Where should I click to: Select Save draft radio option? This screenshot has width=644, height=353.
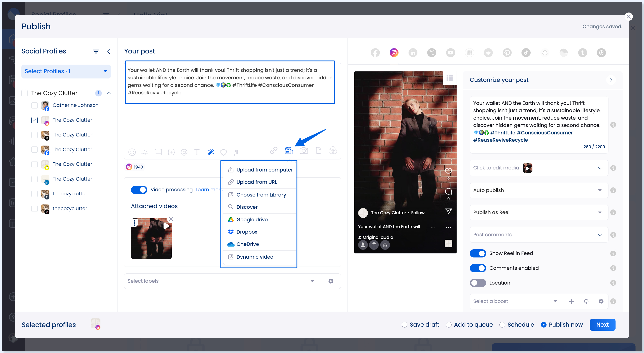[x=404, y=325]
